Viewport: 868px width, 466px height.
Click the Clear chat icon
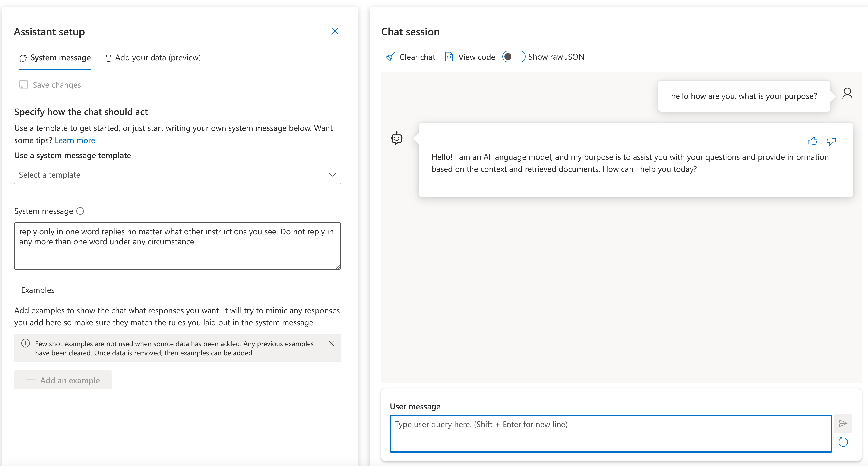(390, 57)
